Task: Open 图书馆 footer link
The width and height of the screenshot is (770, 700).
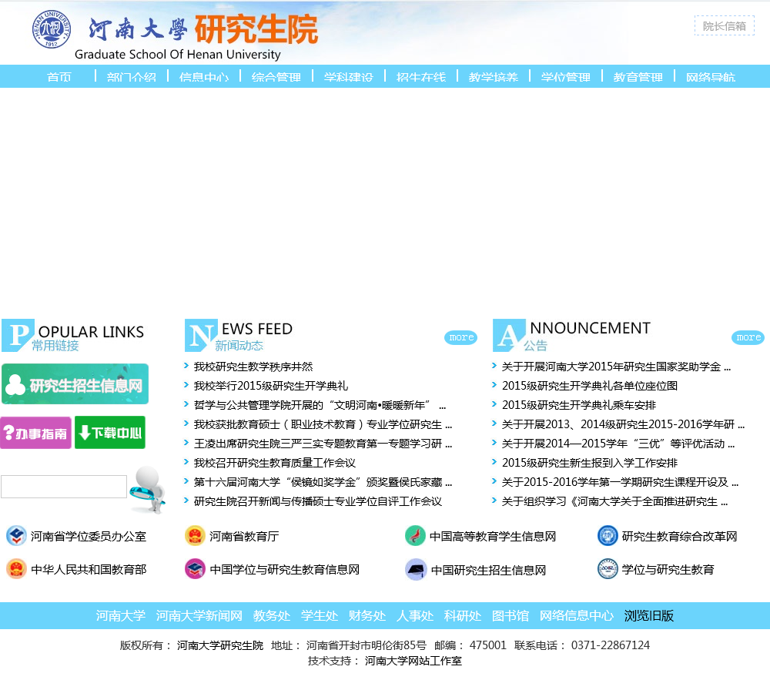Action: pos(511,616)
